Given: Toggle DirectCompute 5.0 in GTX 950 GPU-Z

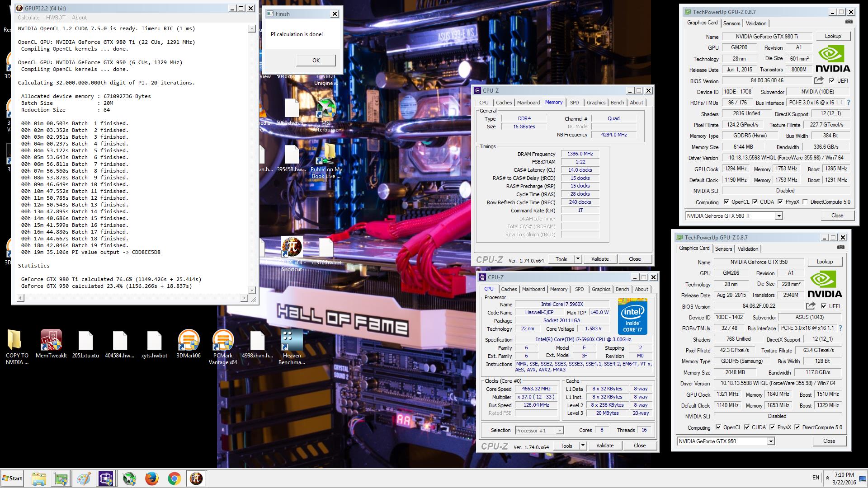Looking at the screenshot, I should point(797,427).
